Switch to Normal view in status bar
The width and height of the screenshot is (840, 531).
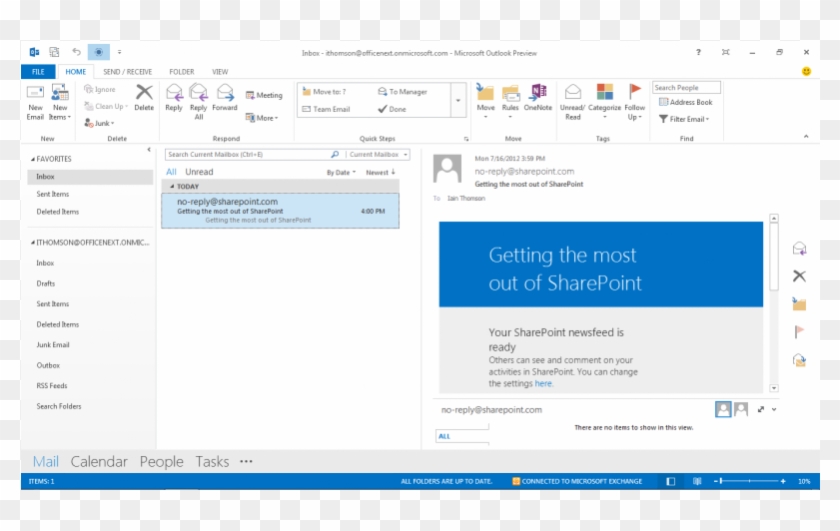click(x=670, y=481)
